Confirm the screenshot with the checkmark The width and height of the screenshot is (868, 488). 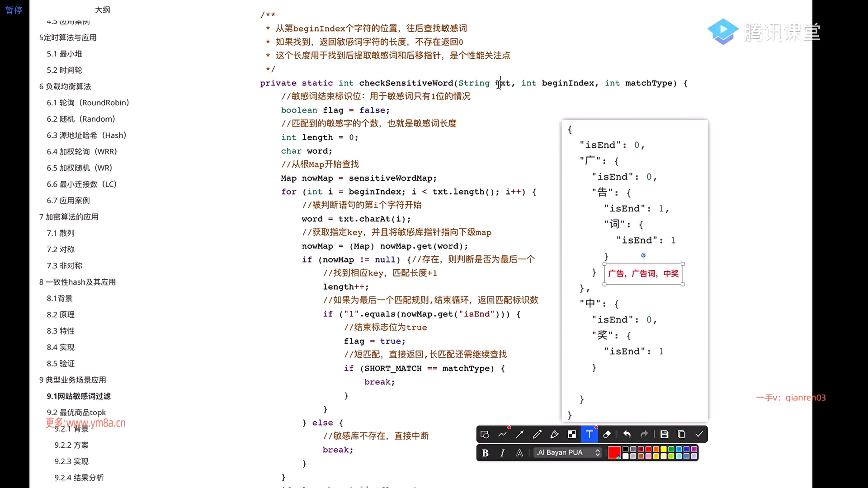coord(699,434)
